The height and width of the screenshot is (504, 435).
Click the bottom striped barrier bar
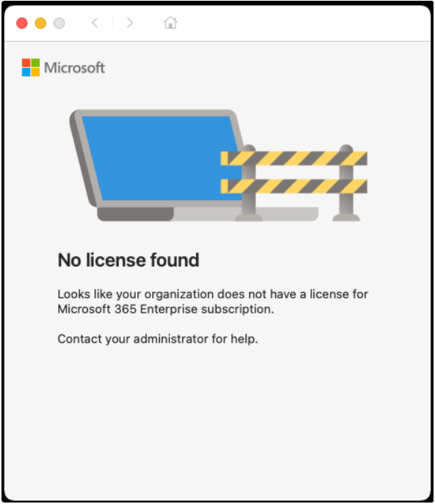click(x=294, y=187)
